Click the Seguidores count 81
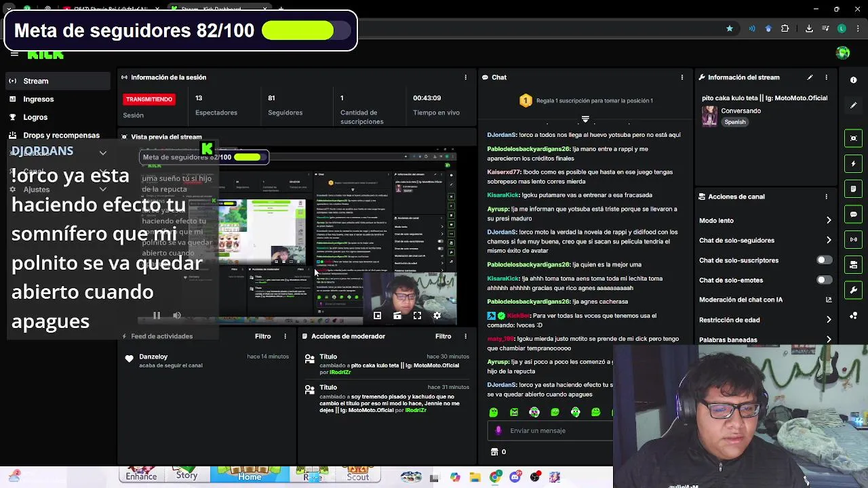The width and height of the screenshot is (868, 488). point(271,98)
